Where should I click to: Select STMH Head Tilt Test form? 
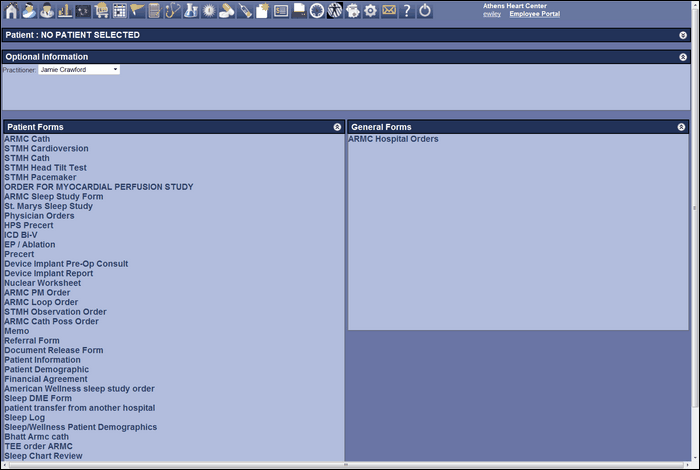(x=45, y=168)
